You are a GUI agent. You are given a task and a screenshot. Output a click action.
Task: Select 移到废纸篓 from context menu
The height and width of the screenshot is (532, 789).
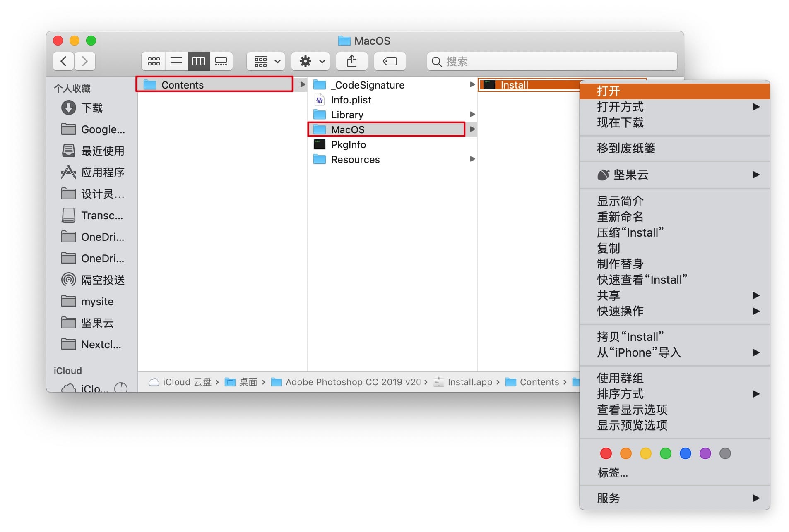pos(626,148)
